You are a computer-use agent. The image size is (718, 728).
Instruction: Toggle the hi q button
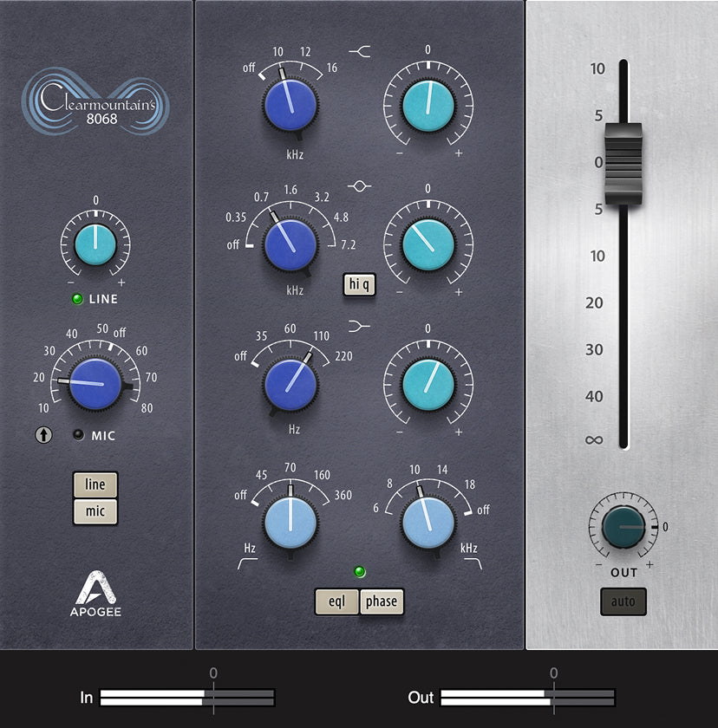pos(359,284)
